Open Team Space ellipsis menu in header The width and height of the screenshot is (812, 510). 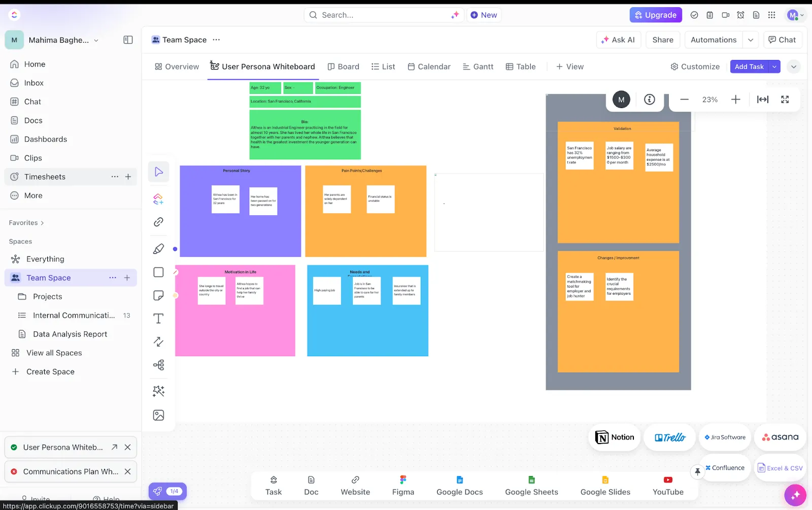tap(216, 40)
